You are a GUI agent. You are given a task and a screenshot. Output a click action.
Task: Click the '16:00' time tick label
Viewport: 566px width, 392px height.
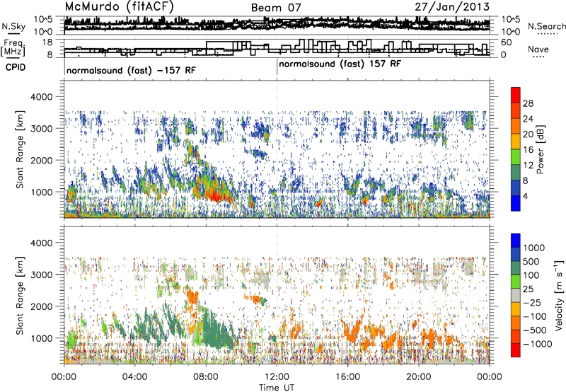click(347, 377)
